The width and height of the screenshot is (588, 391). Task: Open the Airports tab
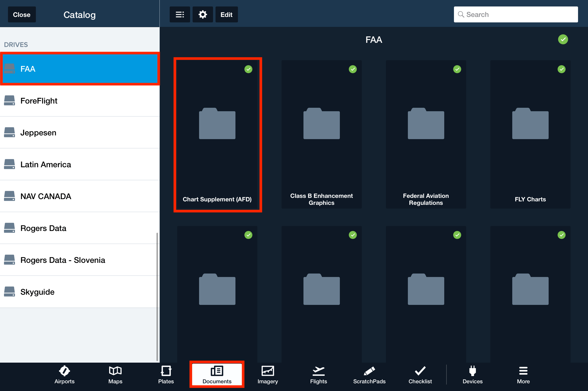[x=64, y=375]
